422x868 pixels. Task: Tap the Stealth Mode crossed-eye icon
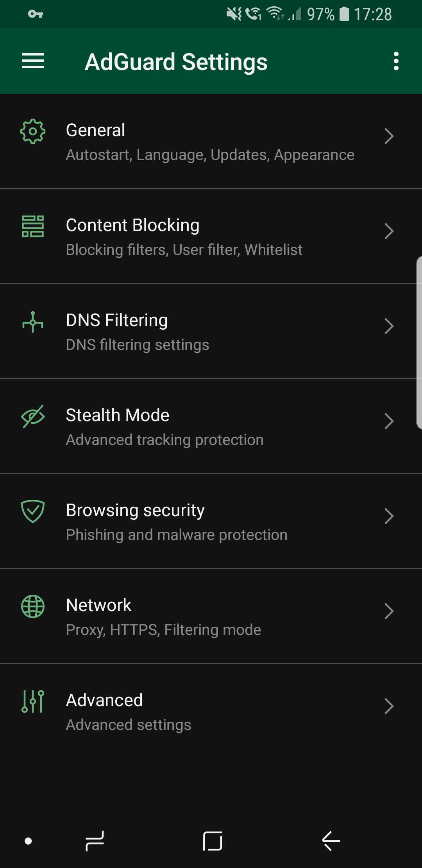[33, 416]
